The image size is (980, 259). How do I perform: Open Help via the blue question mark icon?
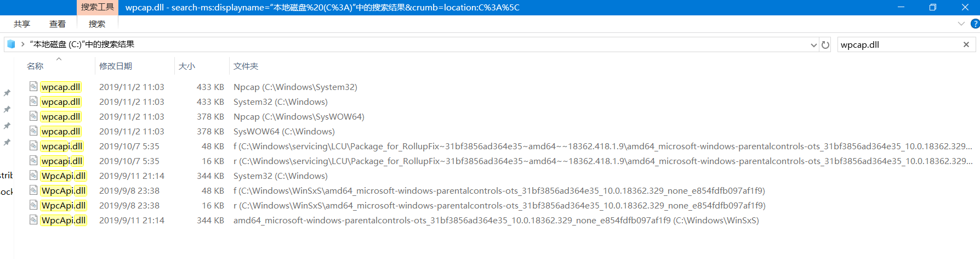click(x=975, y=24)
